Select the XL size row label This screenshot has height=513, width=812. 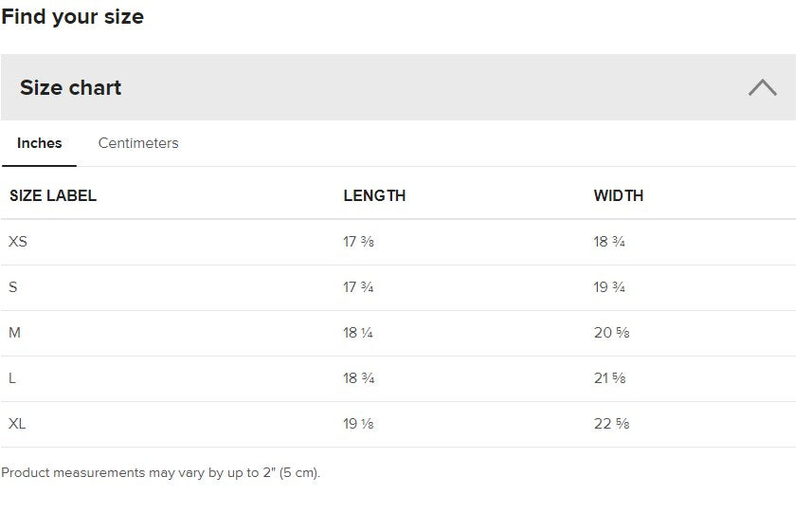pos(17,424)
